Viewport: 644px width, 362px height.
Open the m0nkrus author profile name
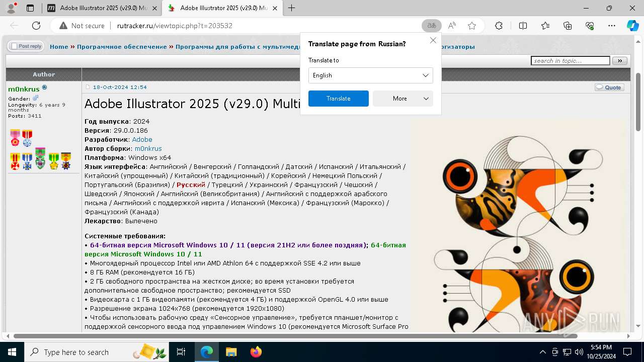[24, 89]
